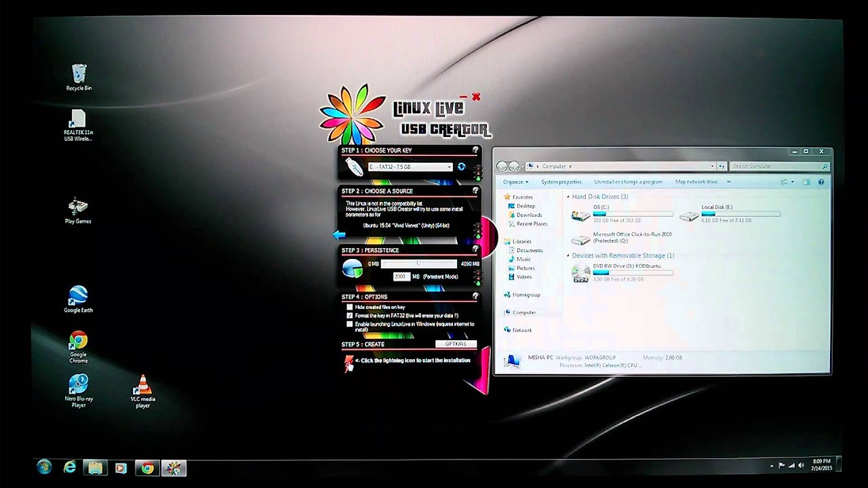This screenshot has height=488, width=868.
Task: Open Google Chrome from the taskbar
Action: 146,468
